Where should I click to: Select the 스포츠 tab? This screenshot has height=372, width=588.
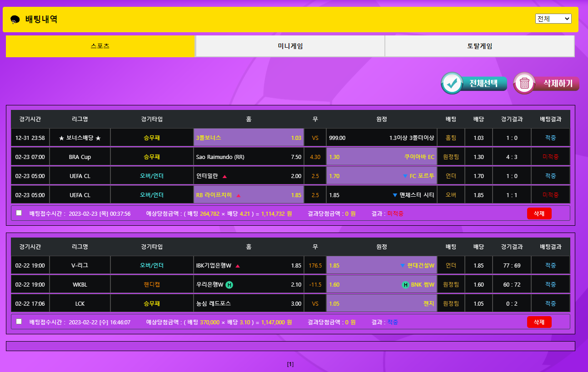(x=100, y=46)
